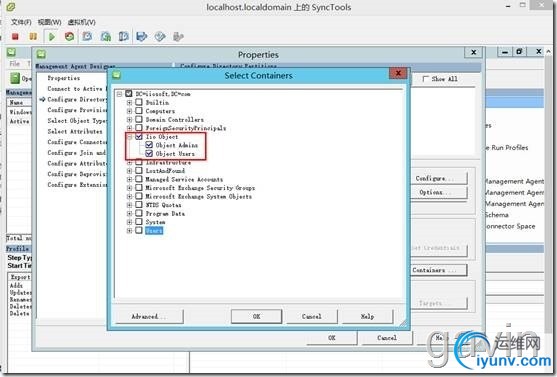Screen dimensions: 557x377
Task: Expand the Computers tree node
Action: [x=130, y=111]
